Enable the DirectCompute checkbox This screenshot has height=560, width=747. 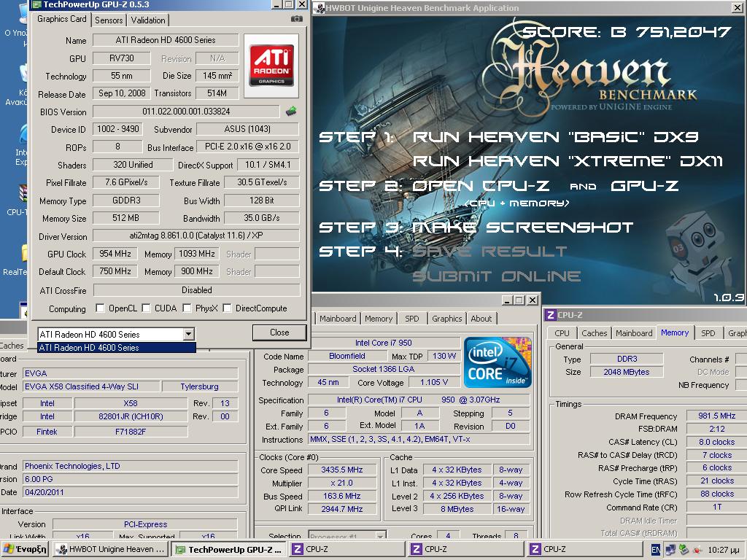click(228, 308)
